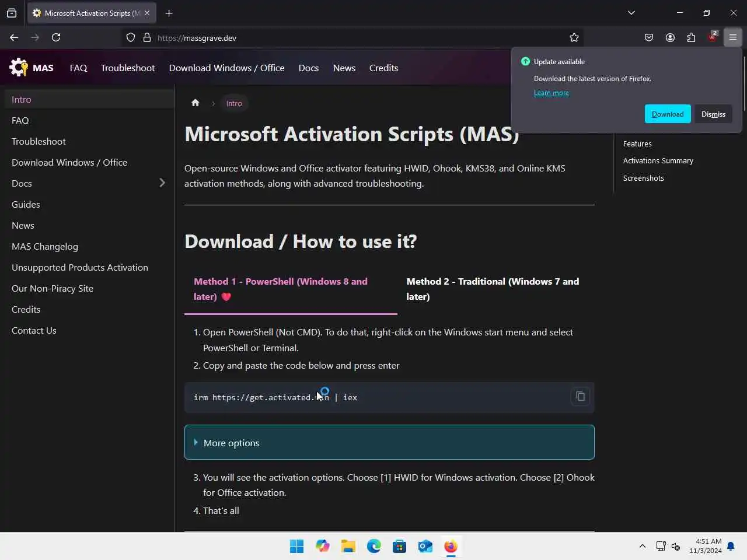Expand the Docs sidebar chevron
Image resolution: width=747 pixels, height=560 pixels.
coord(162,183)
